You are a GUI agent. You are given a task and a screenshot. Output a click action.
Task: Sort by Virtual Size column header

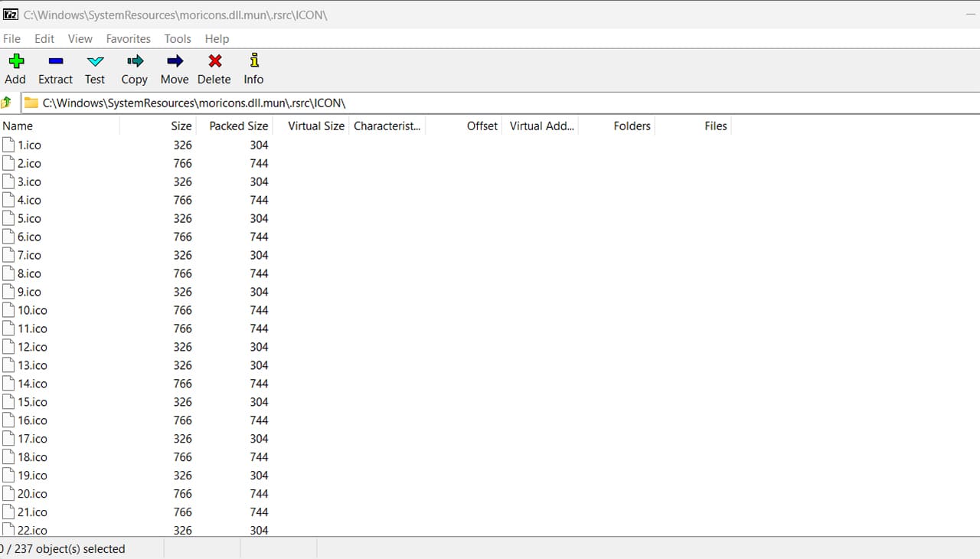(311, 126)
